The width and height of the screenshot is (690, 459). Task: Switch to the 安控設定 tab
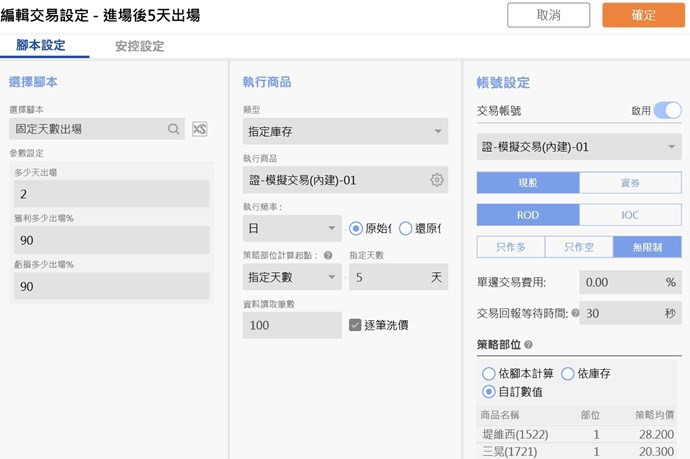139,46
